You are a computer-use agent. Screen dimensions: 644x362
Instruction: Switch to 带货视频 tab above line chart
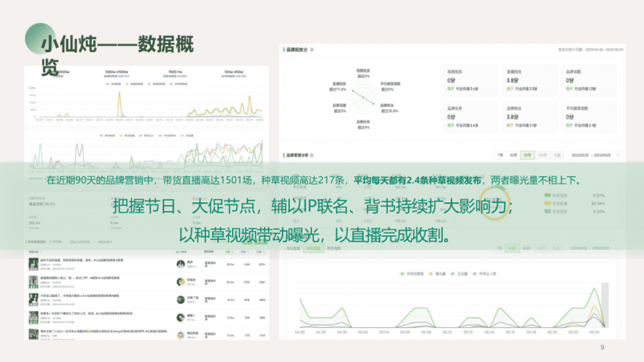(x=334, y=248)
